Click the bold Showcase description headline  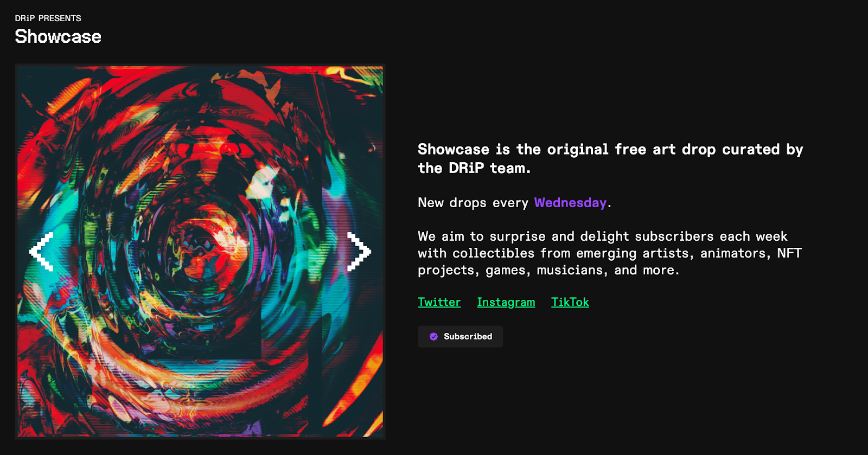[610, 158]
